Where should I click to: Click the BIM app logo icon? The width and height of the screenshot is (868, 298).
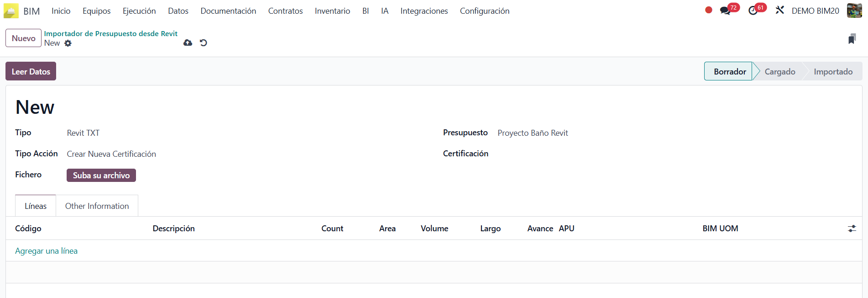point(11,11)
